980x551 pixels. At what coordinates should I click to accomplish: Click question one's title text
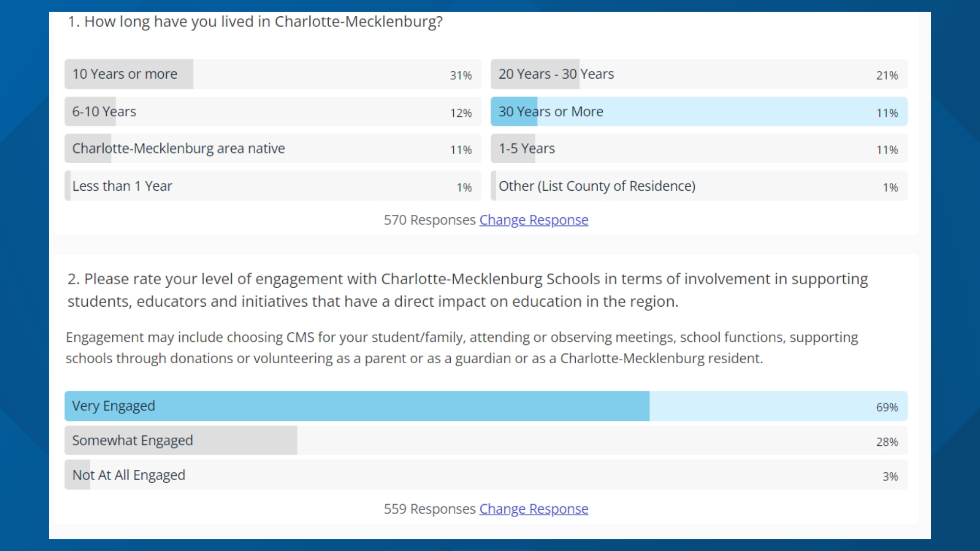255,21
